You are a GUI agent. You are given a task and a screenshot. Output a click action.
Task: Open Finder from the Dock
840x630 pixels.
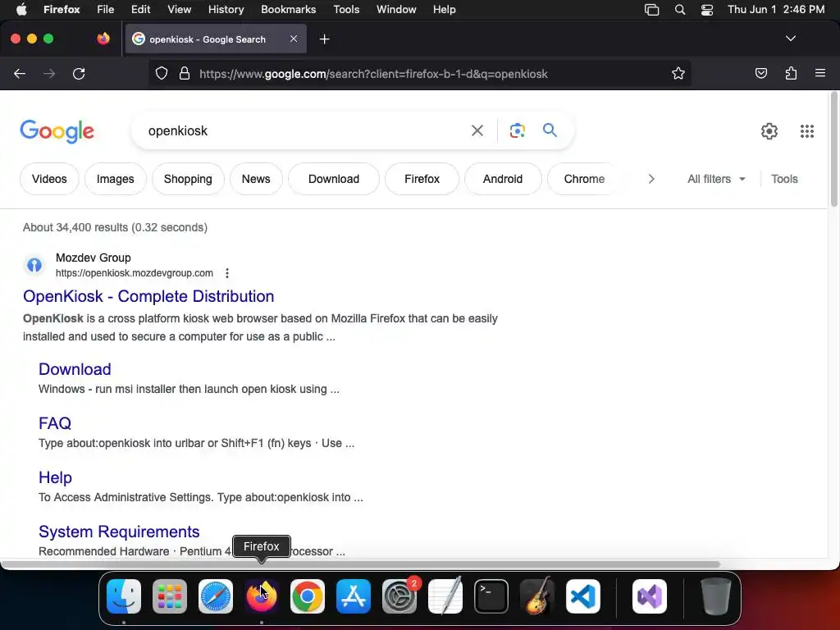pyautogui.click(x=124, y=596)
